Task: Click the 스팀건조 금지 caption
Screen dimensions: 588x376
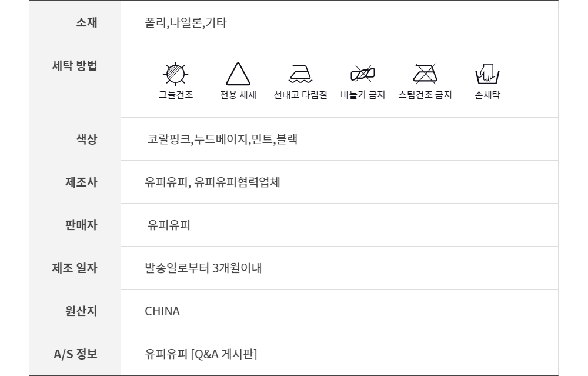Action: (x=425, y=95)
